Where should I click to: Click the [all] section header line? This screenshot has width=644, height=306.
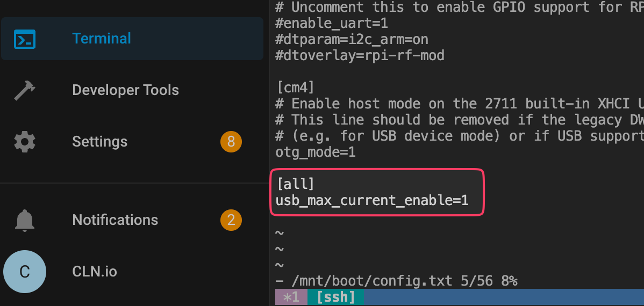tap(296, 184)
